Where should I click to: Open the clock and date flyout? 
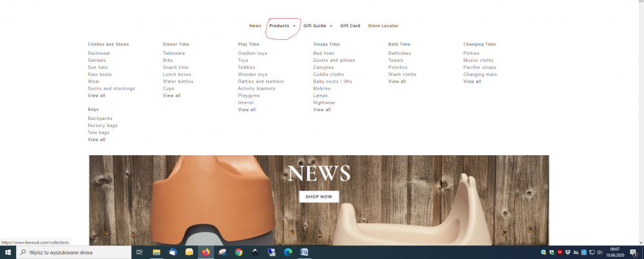pos(615,253)
